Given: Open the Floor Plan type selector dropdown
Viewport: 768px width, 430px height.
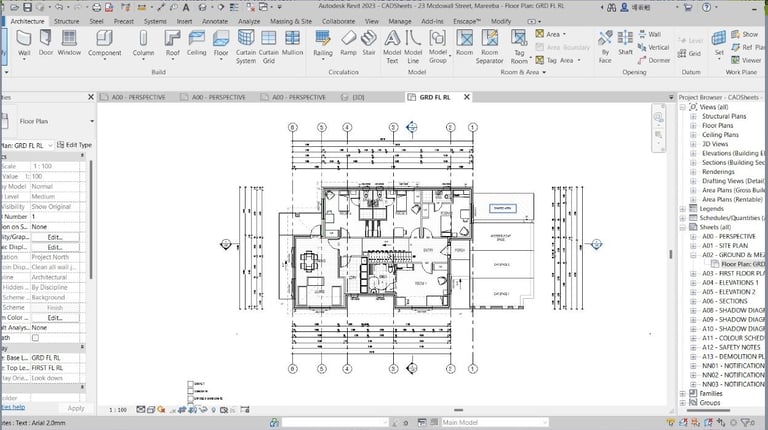Looking at the screenshot, I should point(92,121).
